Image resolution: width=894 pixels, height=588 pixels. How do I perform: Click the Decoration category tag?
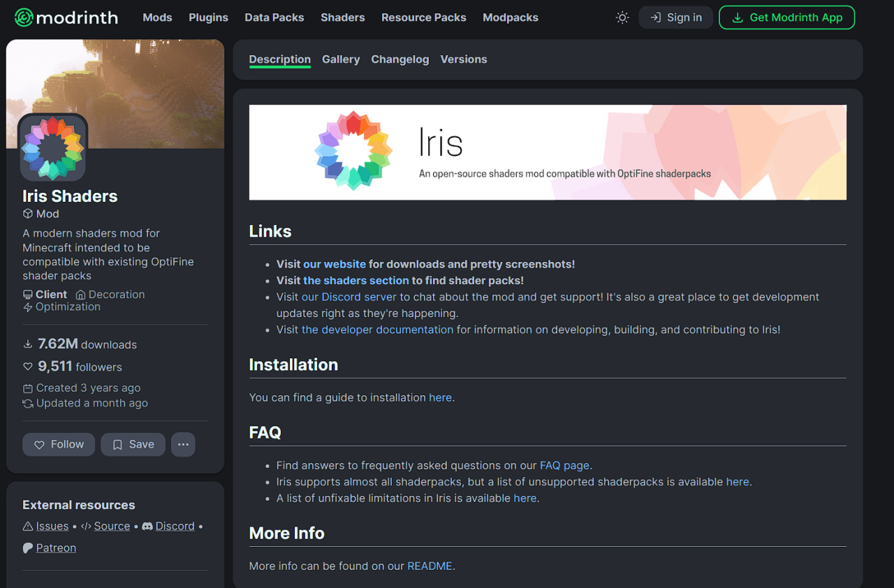tap(110, 295)
